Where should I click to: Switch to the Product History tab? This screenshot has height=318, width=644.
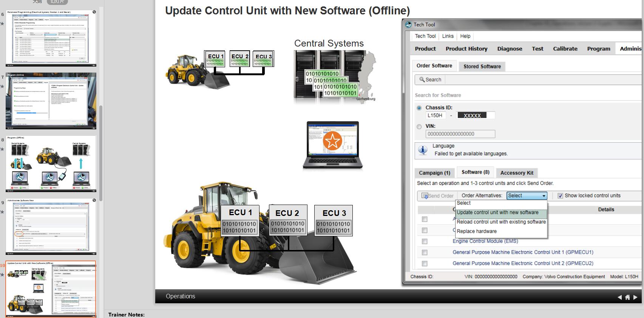click(466, 49)
